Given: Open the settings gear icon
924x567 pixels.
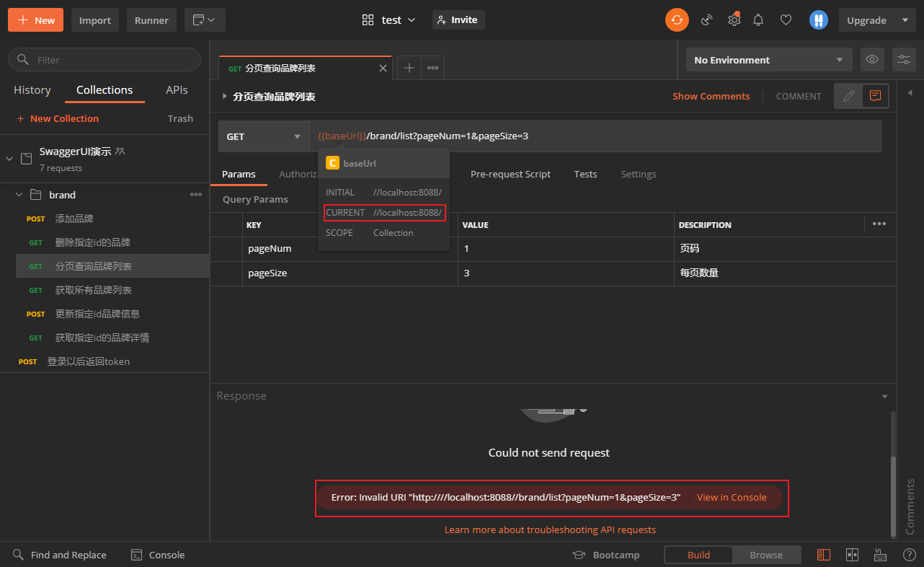Looking at the screenshot, I should point(734,20).
